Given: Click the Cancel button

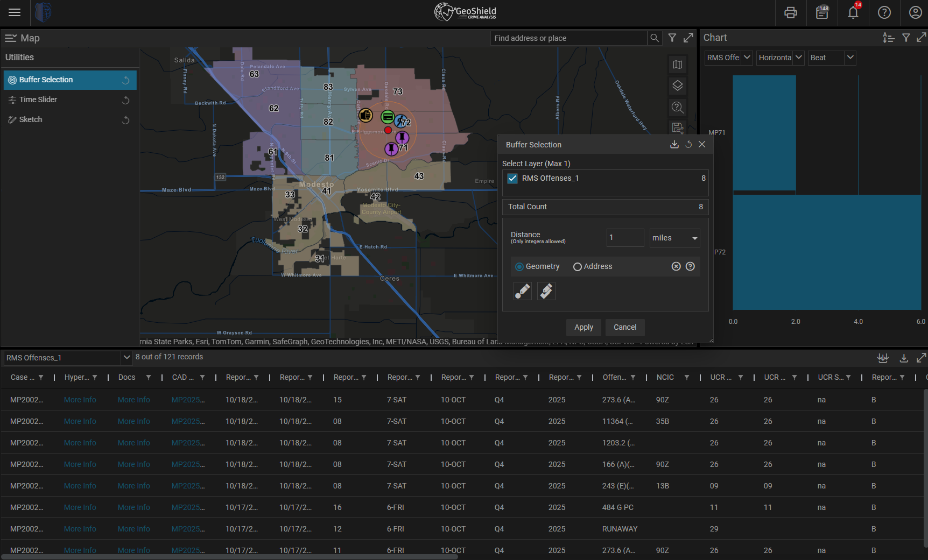Looking at the screenshot, I should click(625, 327).
